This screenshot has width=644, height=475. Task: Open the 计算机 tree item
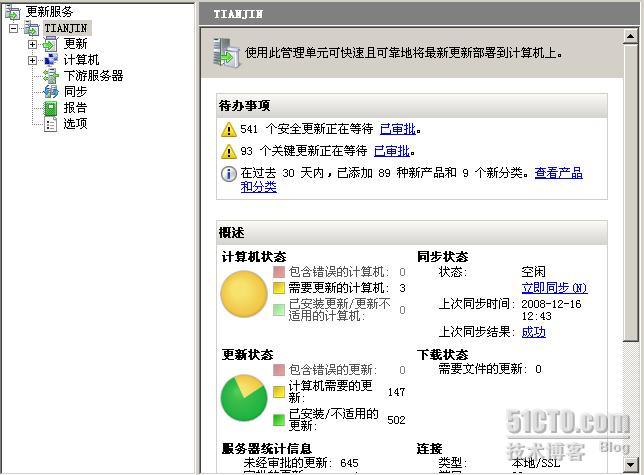81,60
